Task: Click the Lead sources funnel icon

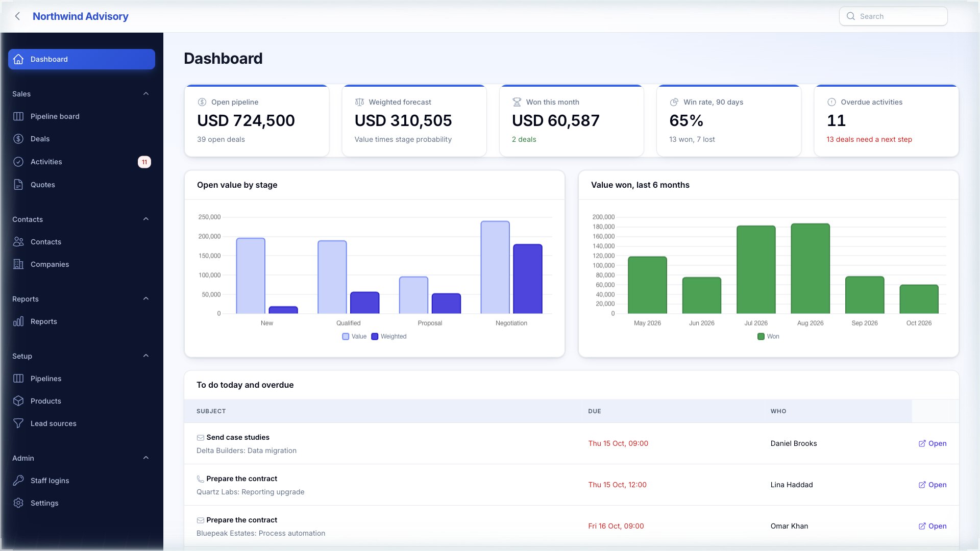Action: click(x=18, y=423)
